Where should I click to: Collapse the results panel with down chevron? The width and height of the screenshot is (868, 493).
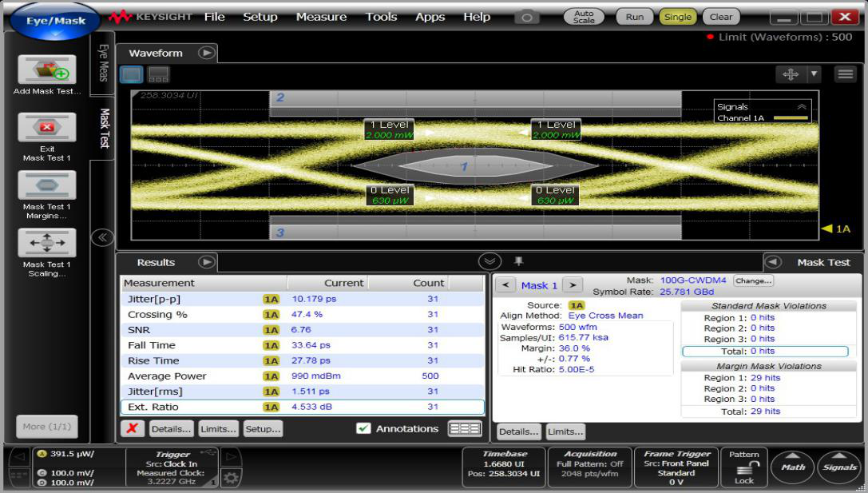(489, 262)
